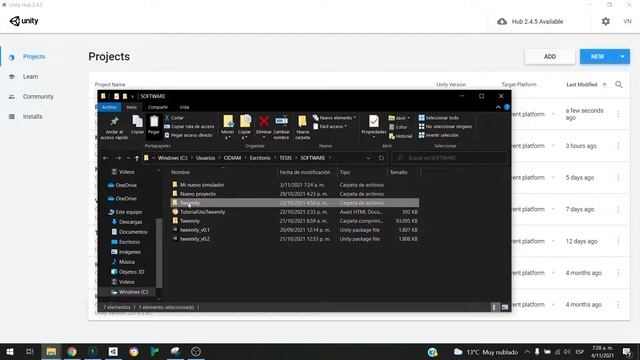The image size is (640, 360).
Task: Click ADD button in Unity Hub
Action: pos(550,57)
